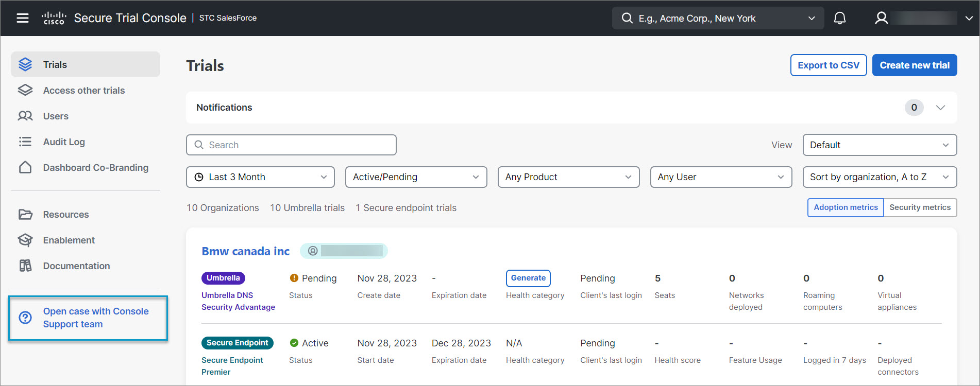Click Create new trial button
This screenshot has width=980, height=386.
coord(915,65)
